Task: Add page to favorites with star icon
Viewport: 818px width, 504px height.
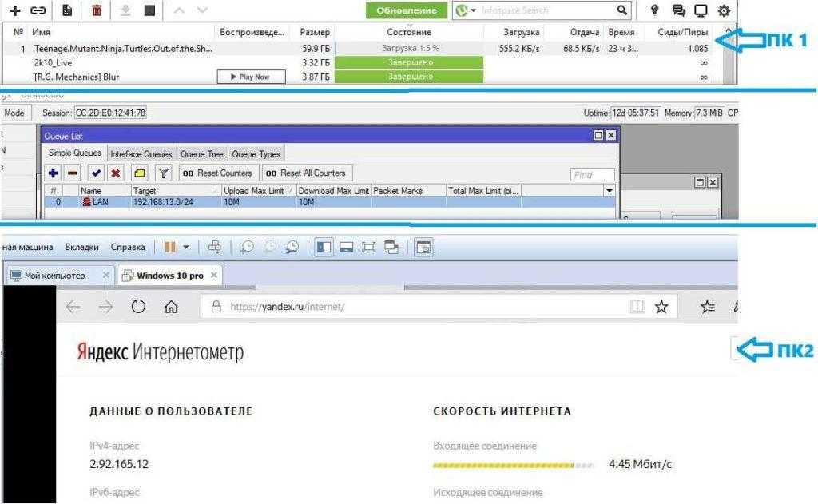Action: [661, 307]
